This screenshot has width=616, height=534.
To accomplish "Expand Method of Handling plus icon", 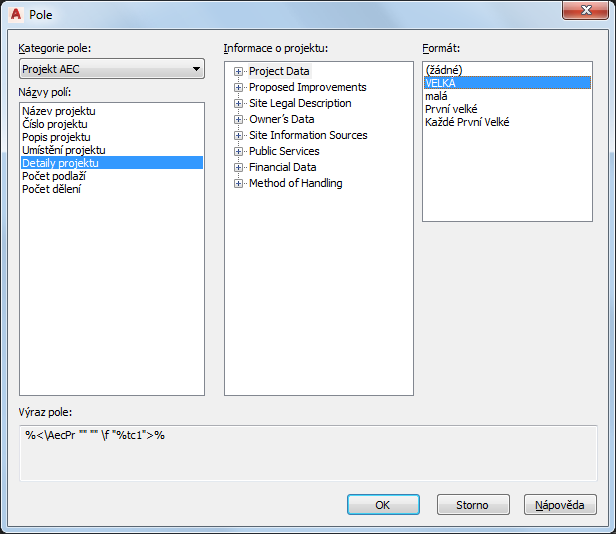I will (x=238, y=184).
